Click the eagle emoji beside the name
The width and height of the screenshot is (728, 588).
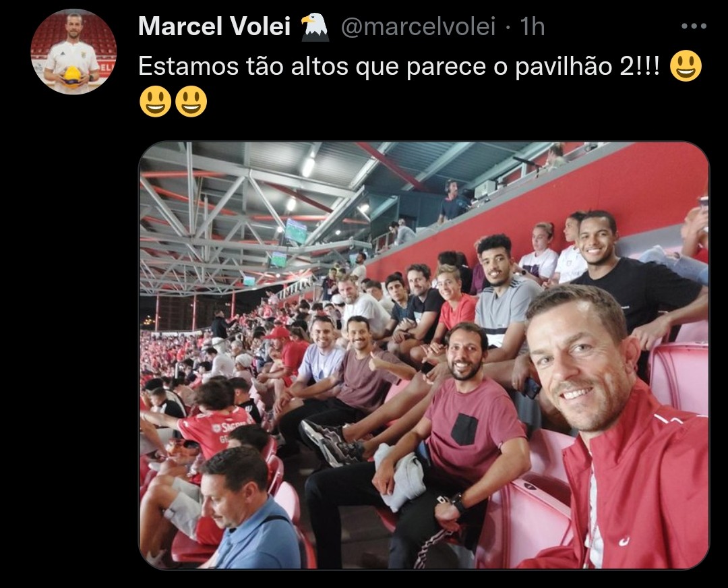[x=315, y=27]
